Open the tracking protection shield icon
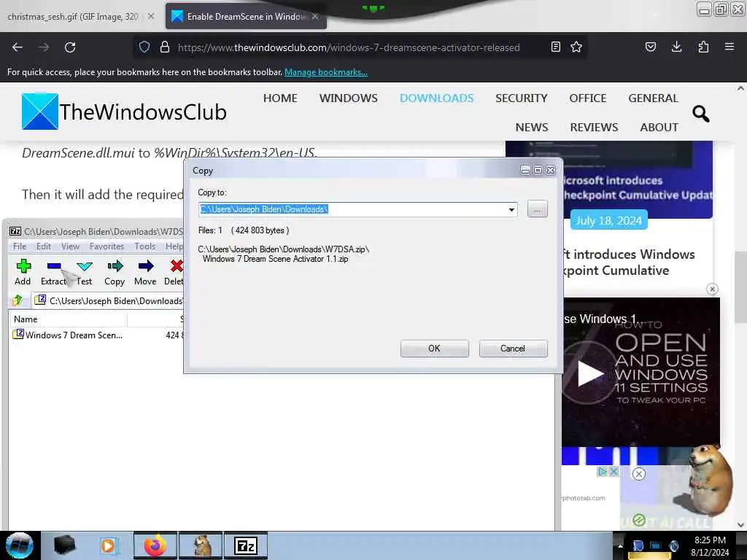 pyautogui.click(x=144, y=47)
